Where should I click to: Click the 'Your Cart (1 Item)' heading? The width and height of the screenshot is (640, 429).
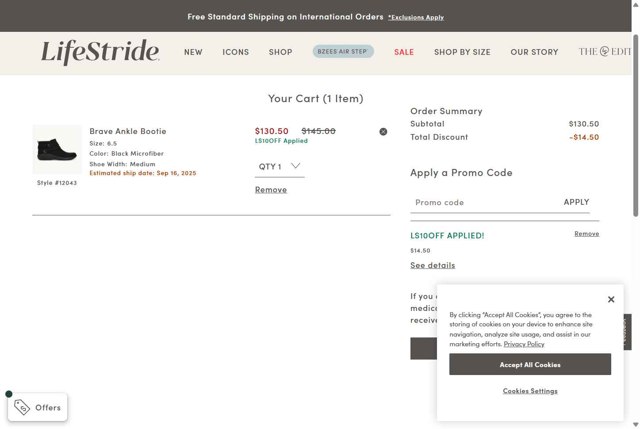pyautogui.click(x=316, y=98)
